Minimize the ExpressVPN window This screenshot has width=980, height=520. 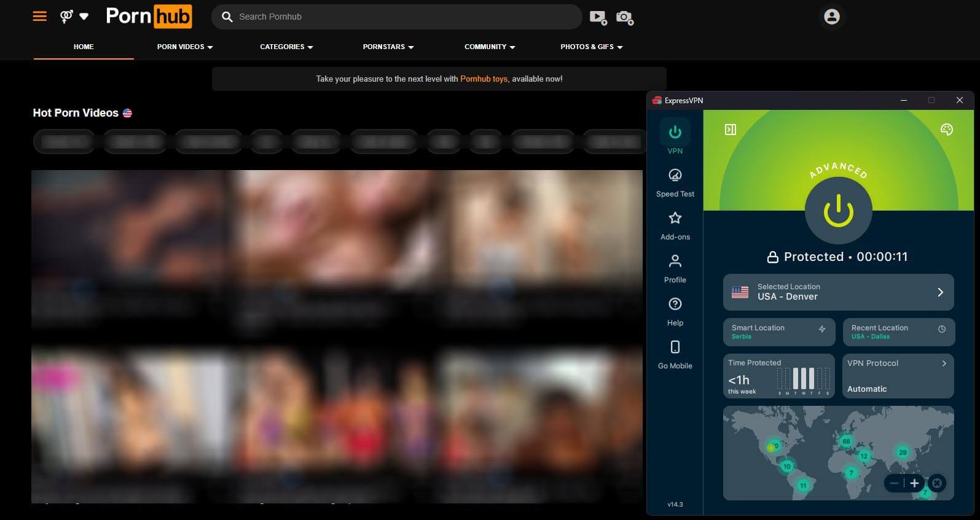904,100
